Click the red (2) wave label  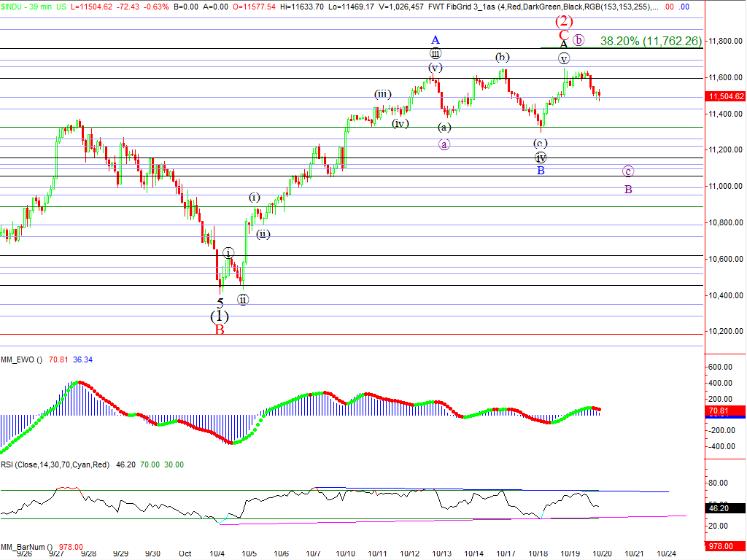pos(563,21)
